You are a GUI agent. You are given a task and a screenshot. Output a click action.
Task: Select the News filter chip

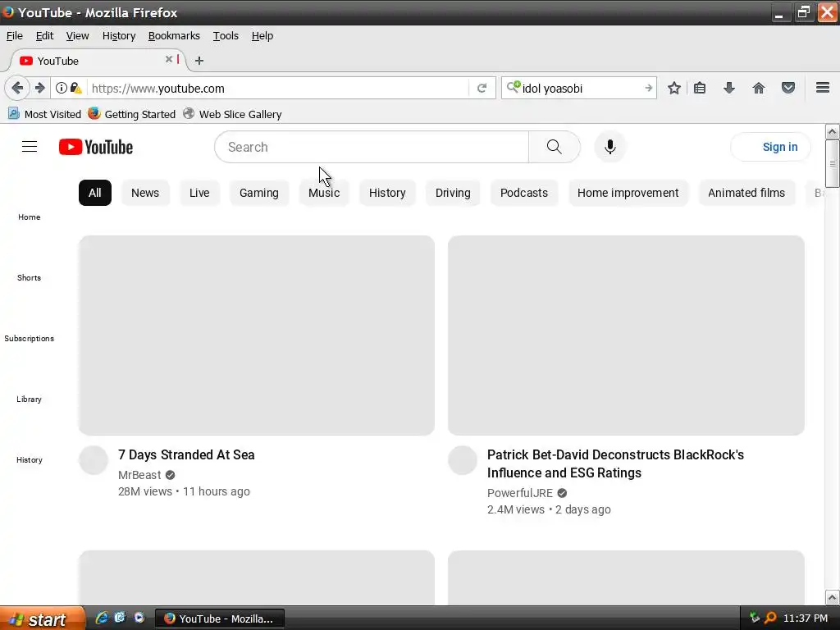click(145, 193)
